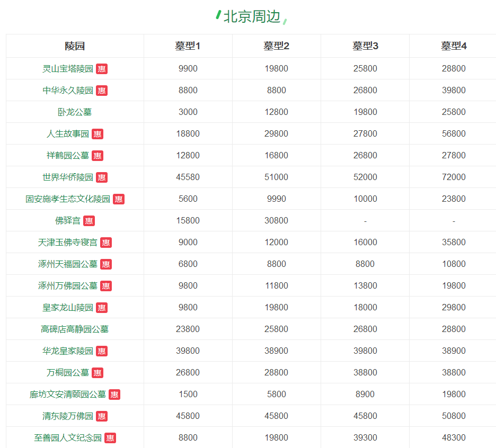This screenshot has width=496, height=448.
Task: Click the 惠 badge next to 灵山宝塔陵园
Action: pos(102,69)
